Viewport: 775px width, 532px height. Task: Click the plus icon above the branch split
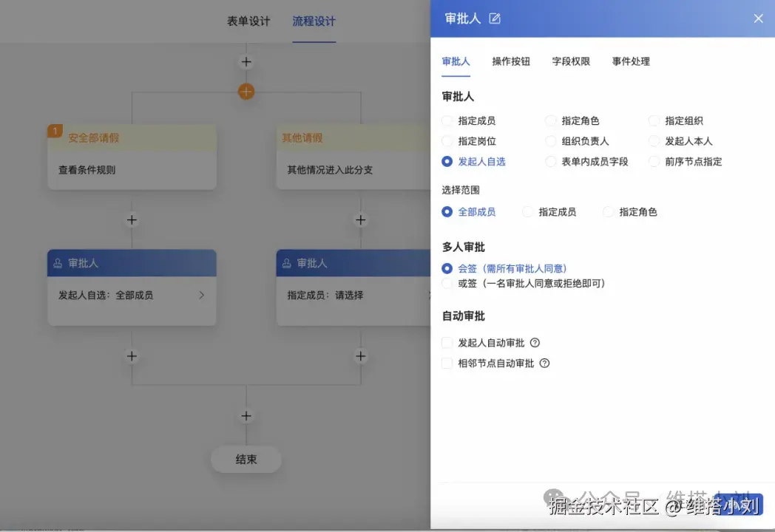click(x=246, y=61)
